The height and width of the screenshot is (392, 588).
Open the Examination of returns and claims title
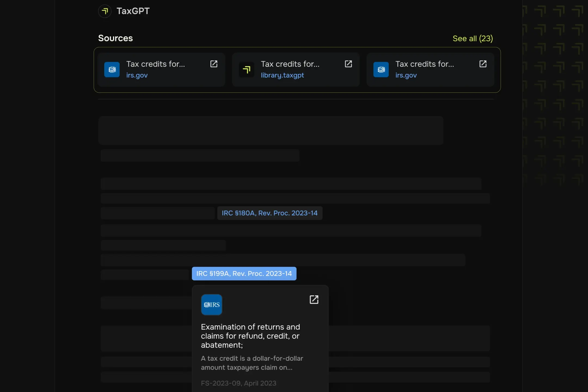(250, 336)
